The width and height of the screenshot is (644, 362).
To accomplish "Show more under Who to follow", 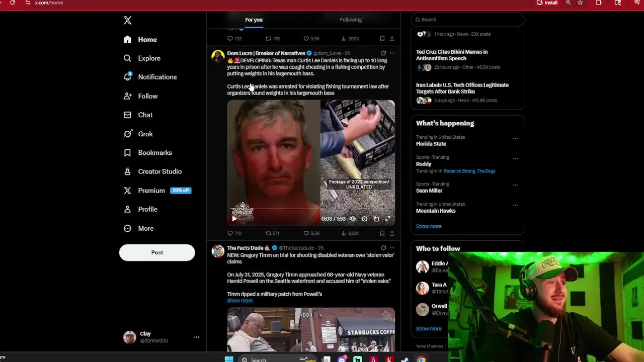I will tap(429, 329).
